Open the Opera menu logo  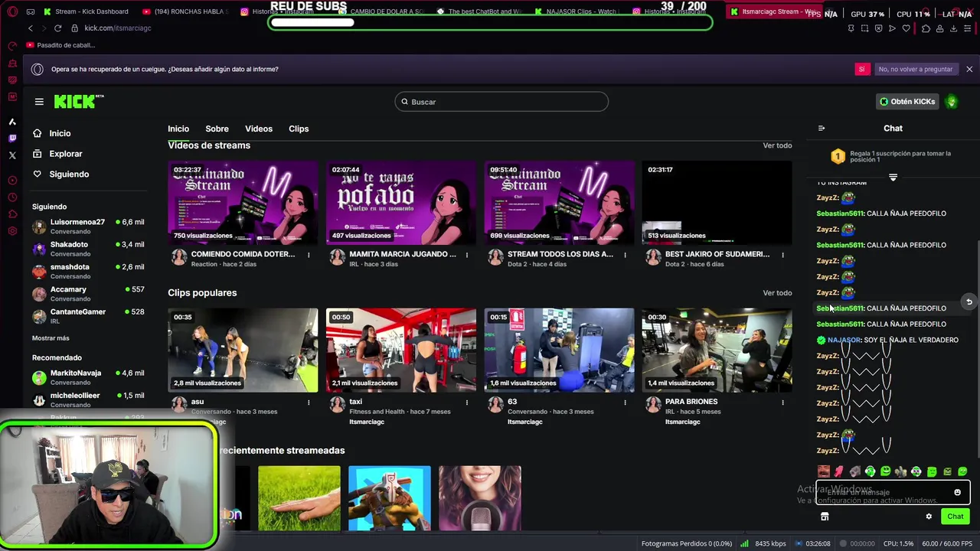pos(12,11)
